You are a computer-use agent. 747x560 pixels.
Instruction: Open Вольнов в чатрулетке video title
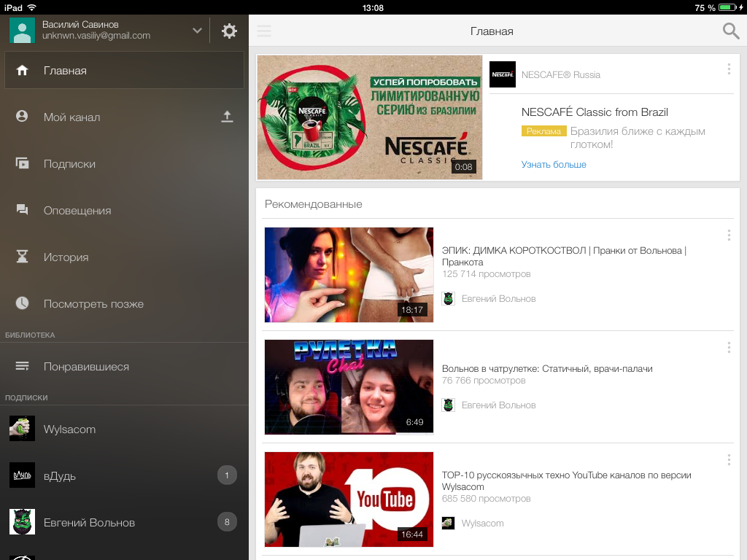tap(547, 368)
